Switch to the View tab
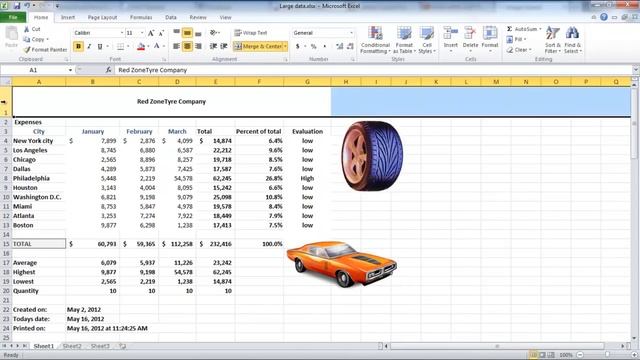Viewport: 640px width, 360px height. pos(225,18)
